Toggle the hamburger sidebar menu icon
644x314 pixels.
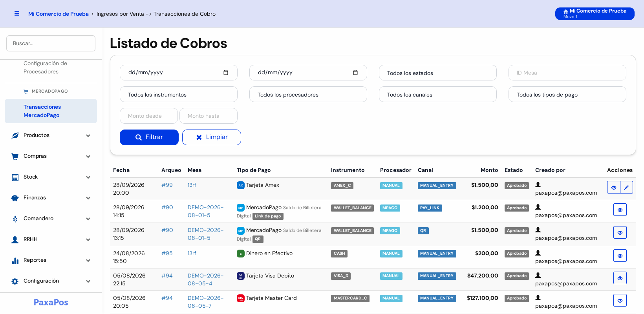17,13
